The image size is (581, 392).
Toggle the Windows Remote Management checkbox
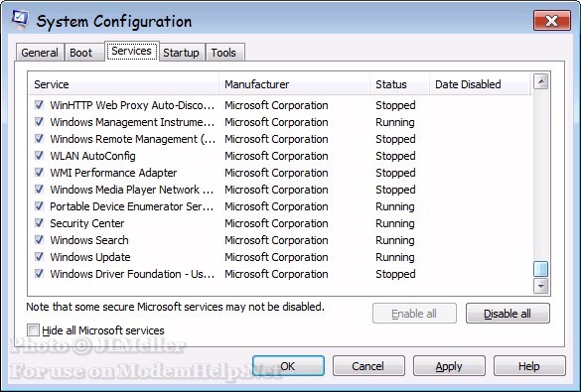click(x=39, y=139)
